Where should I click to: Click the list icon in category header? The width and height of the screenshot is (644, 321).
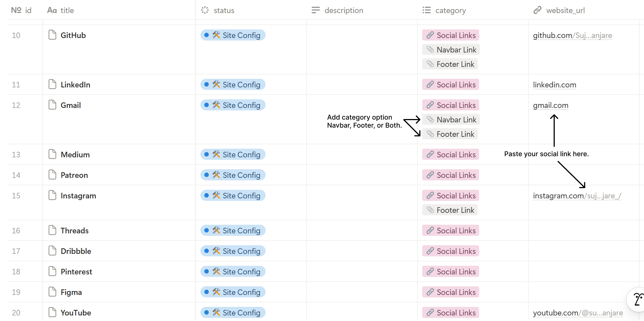pos(426,10)
